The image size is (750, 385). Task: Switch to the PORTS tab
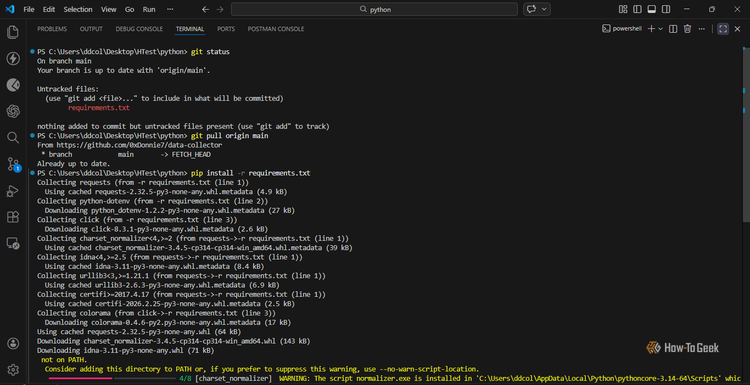point(226,29)
